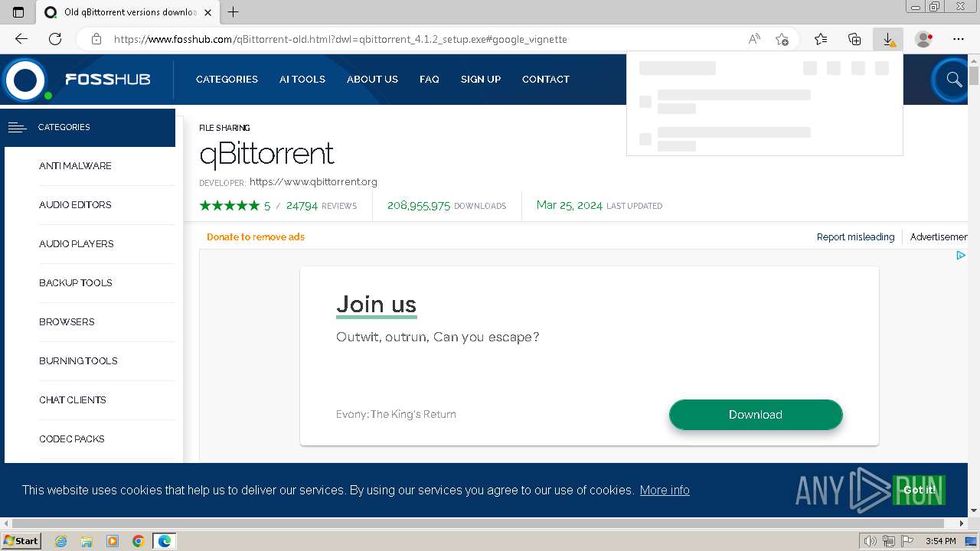Open Internet Explorer from taskbar
This screenshot has width=980, height=551.
click(61, 541)
